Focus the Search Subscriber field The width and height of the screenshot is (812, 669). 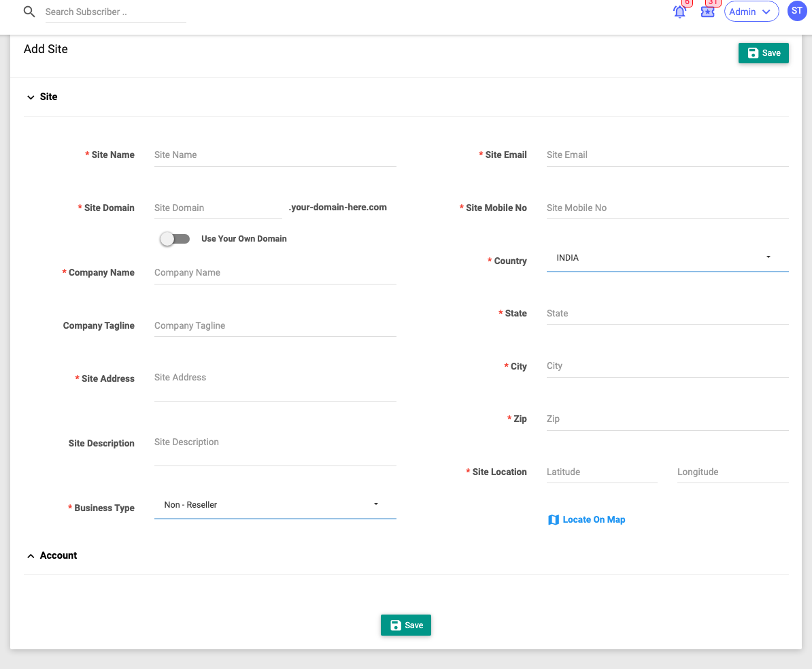point(116,12)
